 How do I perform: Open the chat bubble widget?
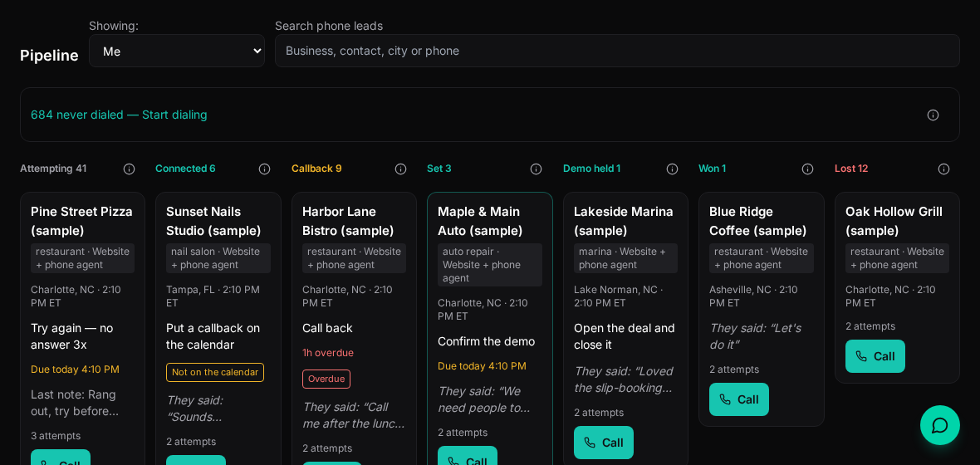(x=940, y=425)
